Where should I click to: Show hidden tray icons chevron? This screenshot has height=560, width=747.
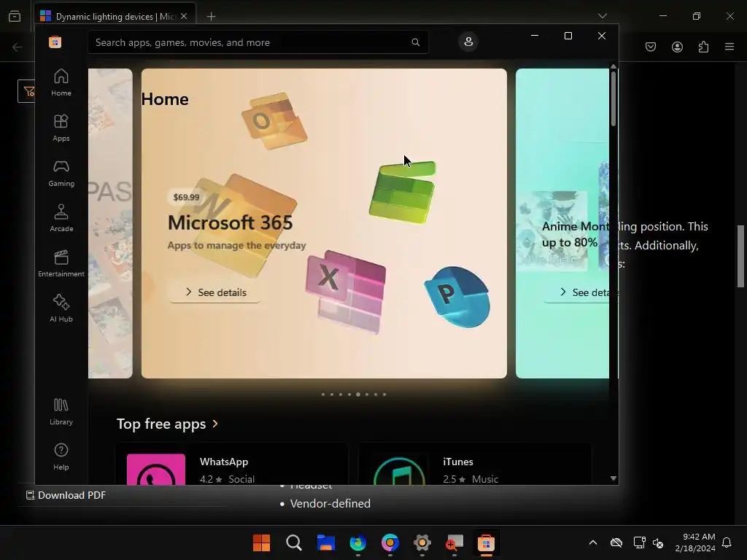(592, 542)
